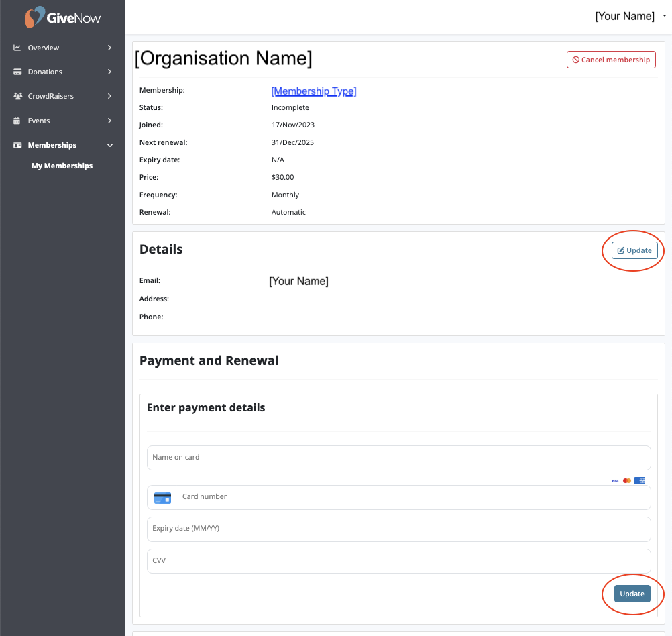Focus the Expiry date (MM/YY) field
The width and height of the screenshot is (672, 636).
point(398,529)
